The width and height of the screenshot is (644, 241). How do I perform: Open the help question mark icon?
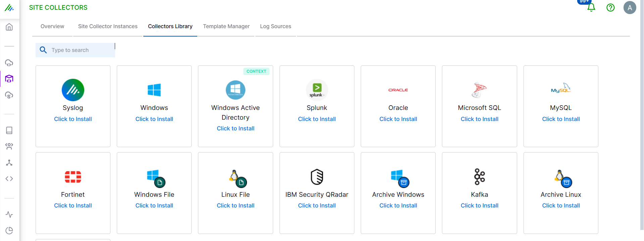click(610, 7)
